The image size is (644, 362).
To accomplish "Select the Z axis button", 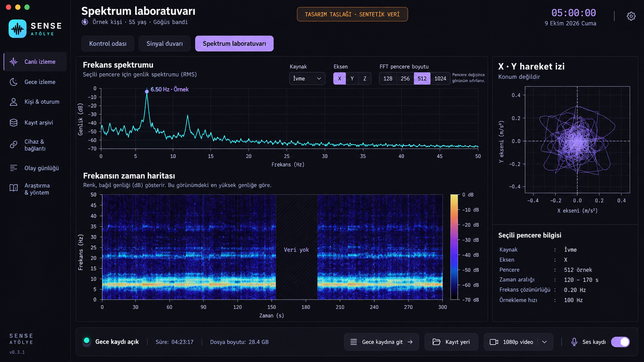I will (365, 78).
